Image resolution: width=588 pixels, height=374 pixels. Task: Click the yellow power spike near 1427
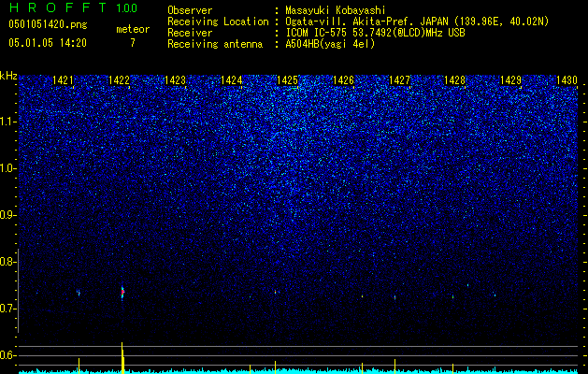(394, 367)
